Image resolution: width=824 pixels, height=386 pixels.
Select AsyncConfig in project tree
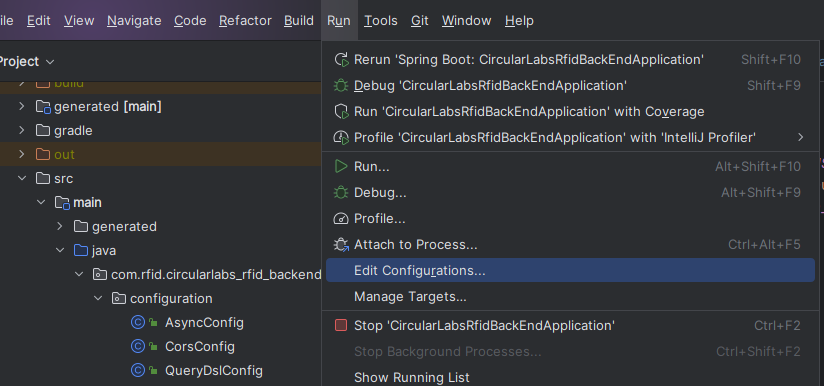point(204,322)
